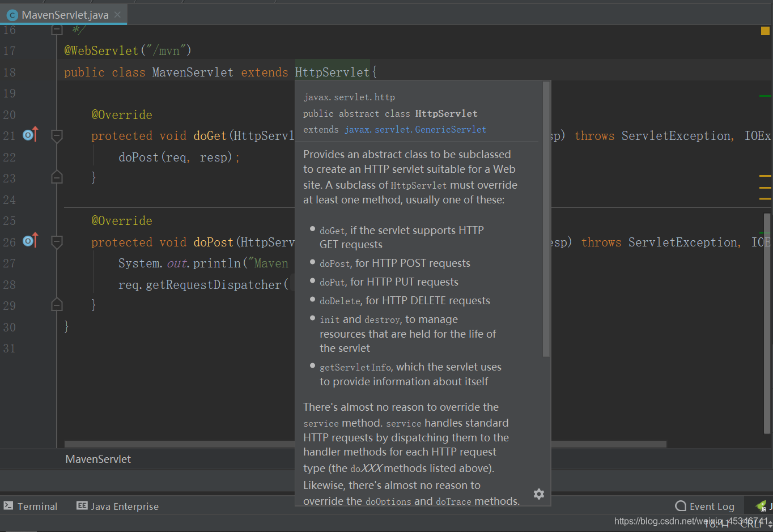773x532 pixels.
Task: Collapse the comment fold marker on line 16
Action: [x=57, y=29]
